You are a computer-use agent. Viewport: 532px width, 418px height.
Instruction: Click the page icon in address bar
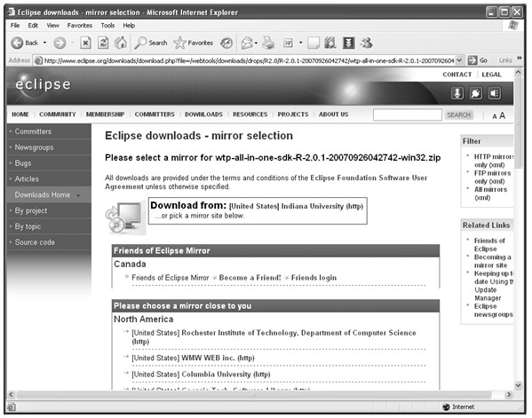(38, 60)
